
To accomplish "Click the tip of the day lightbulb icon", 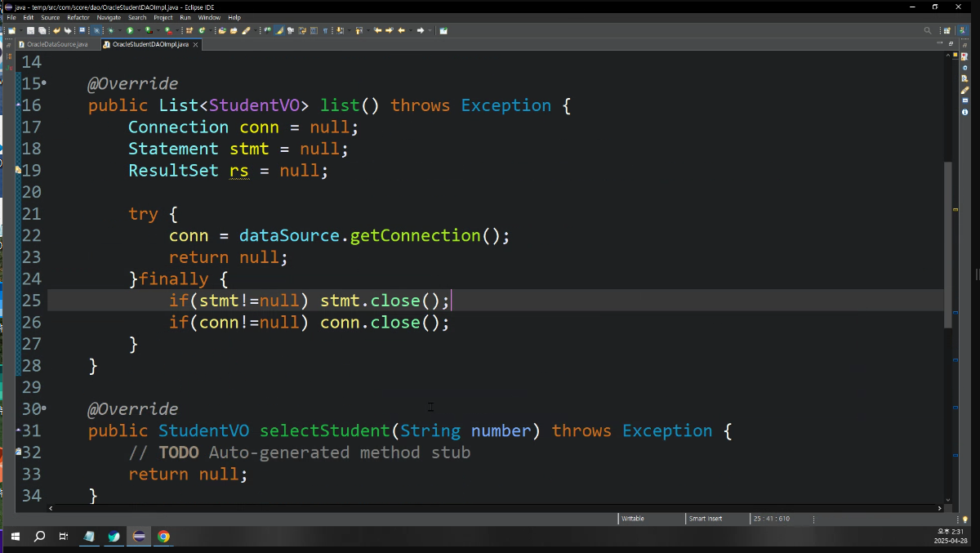I will tap(965, 519).
